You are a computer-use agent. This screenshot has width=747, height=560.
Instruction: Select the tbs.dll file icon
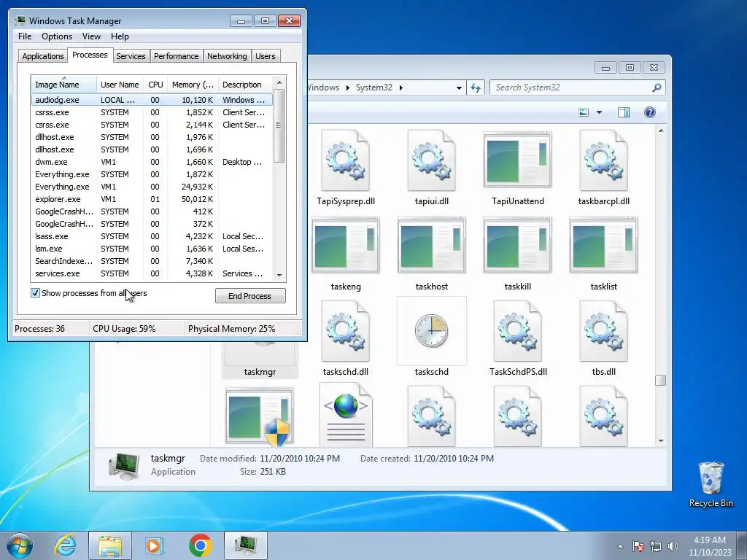pos(603,331)
